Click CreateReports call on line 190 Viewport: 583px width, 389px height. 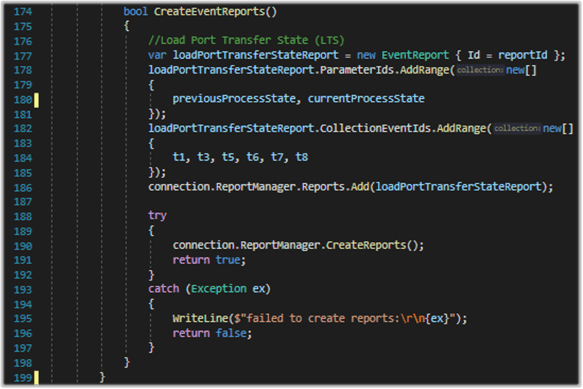(x=366, y=245)
